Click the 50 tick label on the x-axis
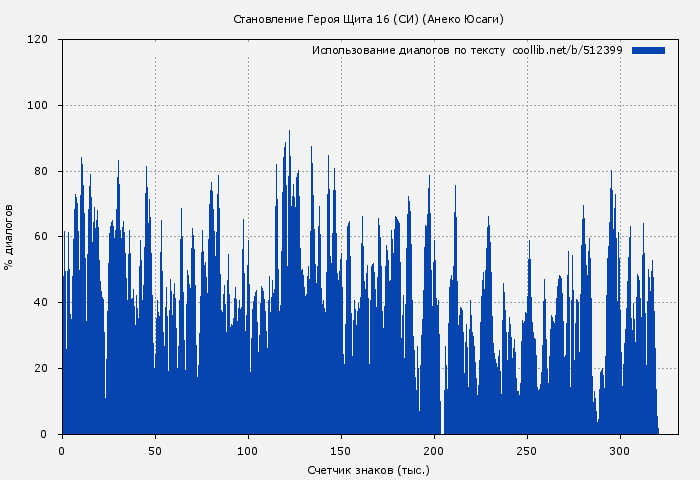The width and height of the screenshot is (700, 480). tap(155, 451)
